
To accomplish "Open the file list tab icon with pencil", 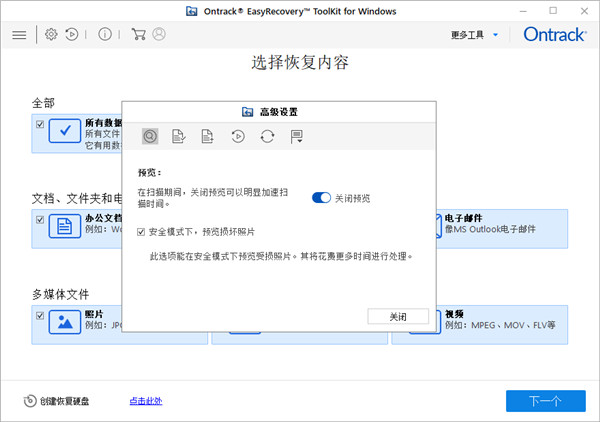I will pyautogui.click(x=178, y=136).
